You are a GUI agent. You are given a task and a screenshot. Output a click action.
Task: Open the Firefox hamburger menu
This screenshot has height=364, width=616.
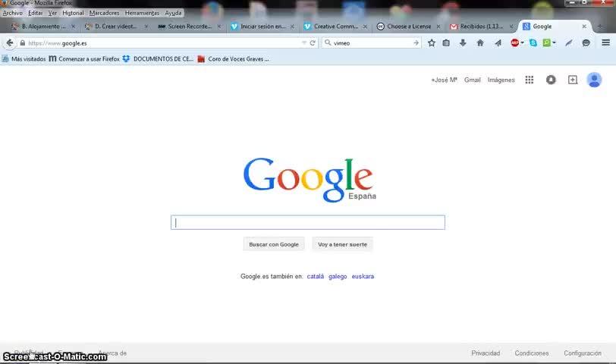coord(606,42)
